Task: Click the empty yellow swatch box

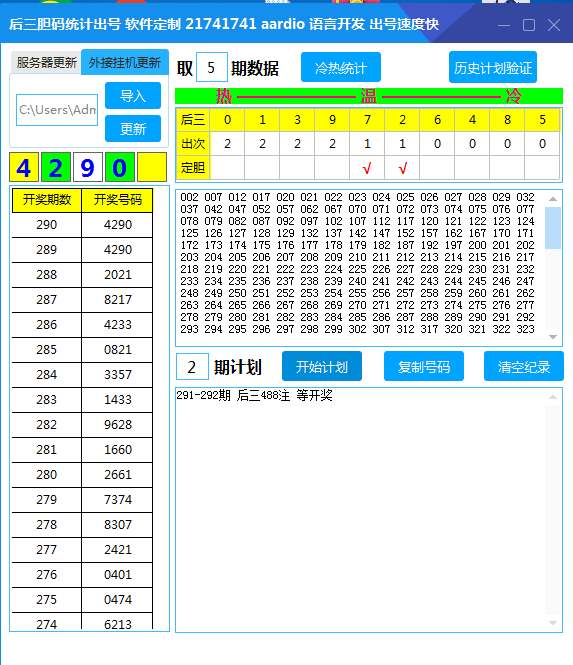Action: (152, 168)
